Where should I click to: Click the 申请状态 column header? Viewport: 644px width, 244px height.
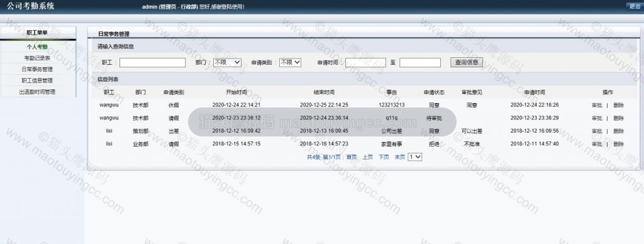pos(434,92)
